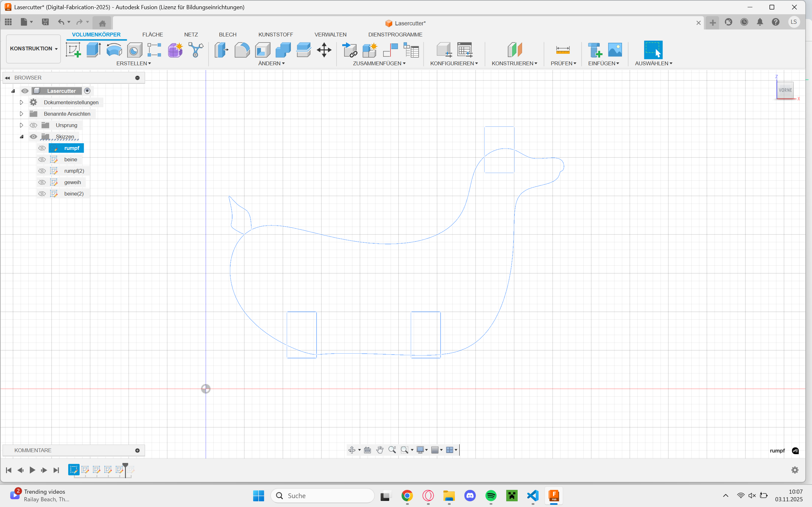812x507 pixels.
Task: Switch to the FLÄCHE tab
Action: [152, 35]
